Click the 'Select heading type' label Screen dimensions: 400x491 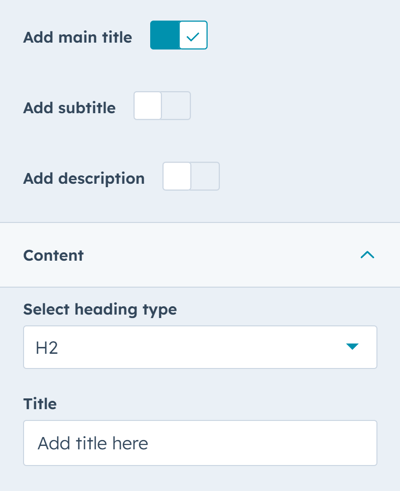(100, 310)
